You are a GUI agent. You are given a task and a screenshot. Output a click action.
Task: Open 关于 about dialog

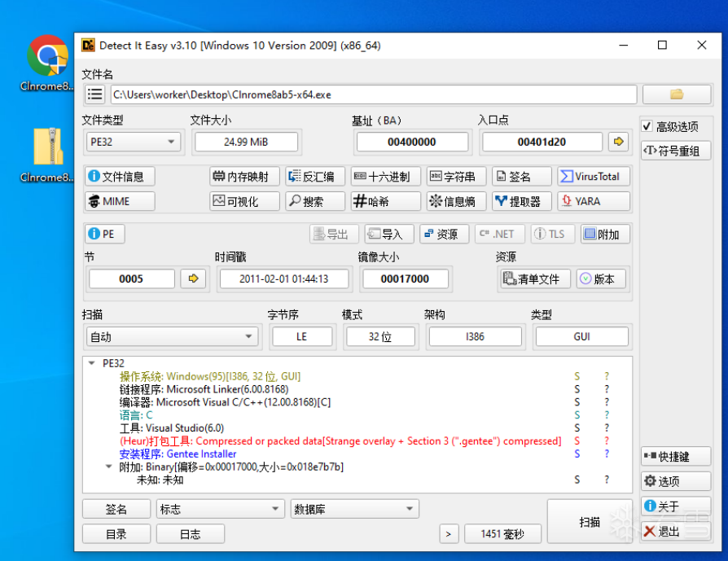[x=676, y=506]
